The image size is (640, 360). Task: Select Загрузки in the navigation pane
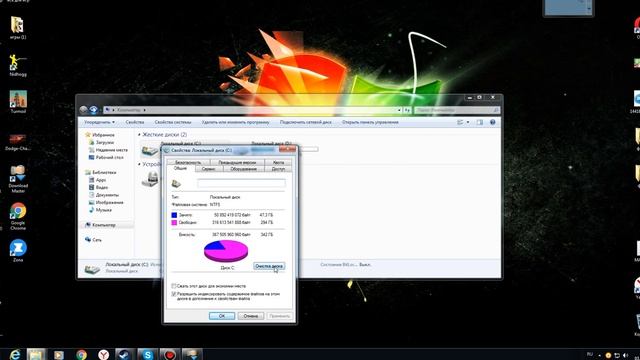pos(101,142)
